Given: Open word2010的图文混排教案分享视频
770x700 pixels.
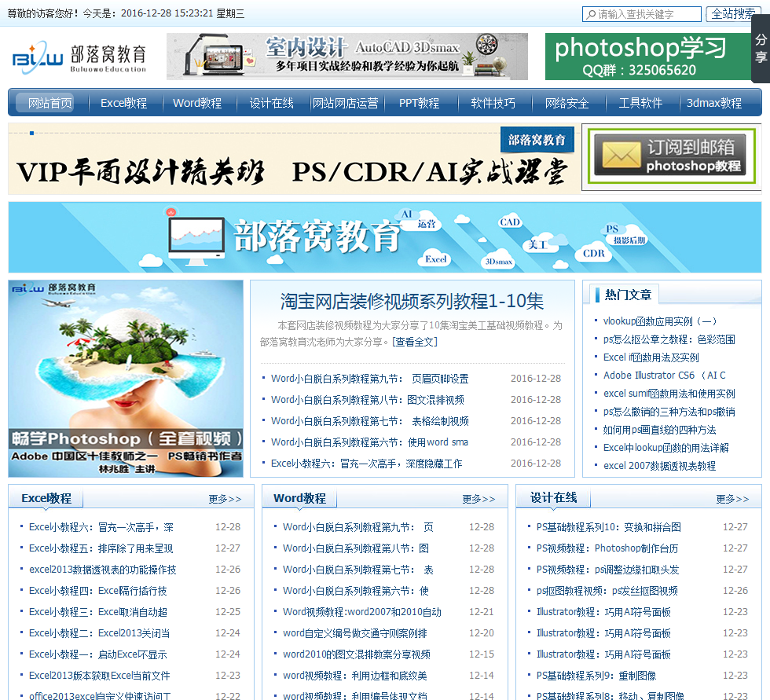Looking at the screenshot, I should click(356, 654).
